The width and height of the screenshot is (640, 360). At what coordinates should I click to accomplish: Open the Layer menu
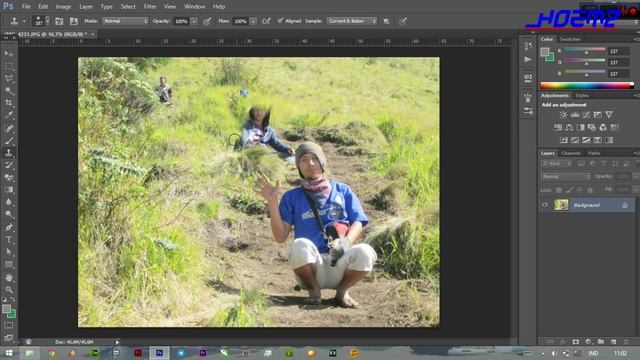pyautogui.click(x=86, y=7)
